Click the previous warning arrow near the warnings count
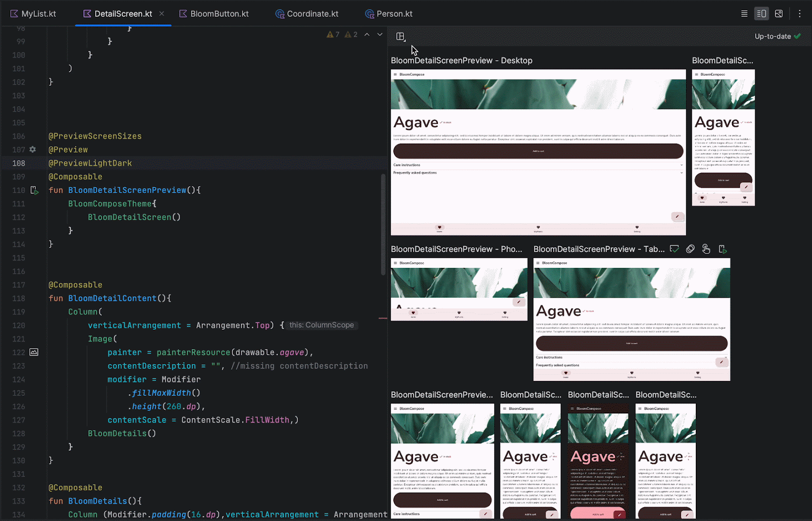The image size is (812, 521). (367, 34)
